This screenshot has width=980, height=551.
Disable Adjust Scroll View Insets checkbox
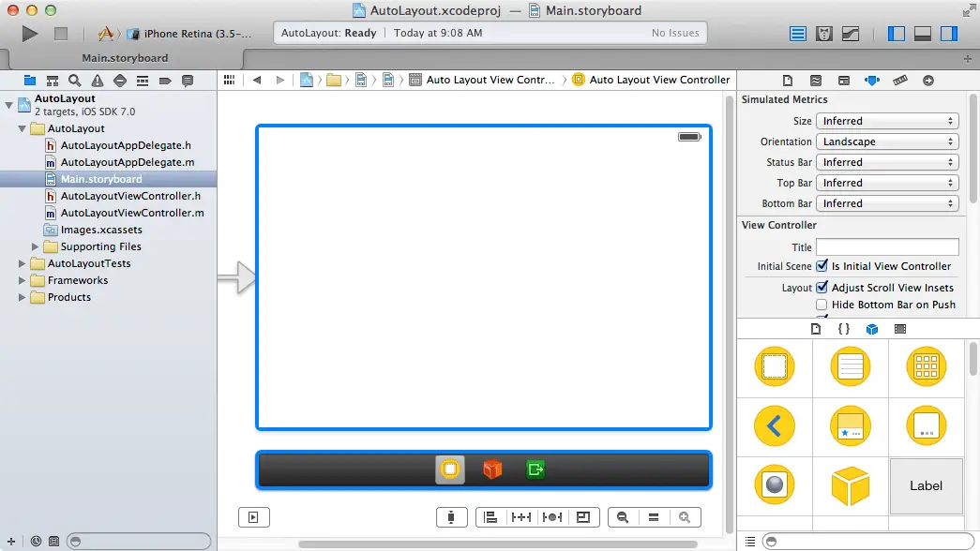click(822, 288)
